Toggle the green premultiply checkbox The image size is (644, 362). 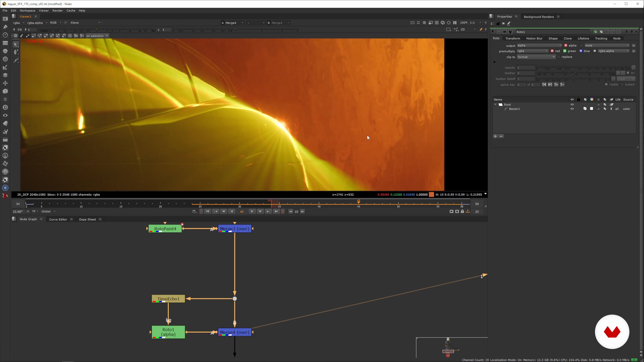coord(565,51)
